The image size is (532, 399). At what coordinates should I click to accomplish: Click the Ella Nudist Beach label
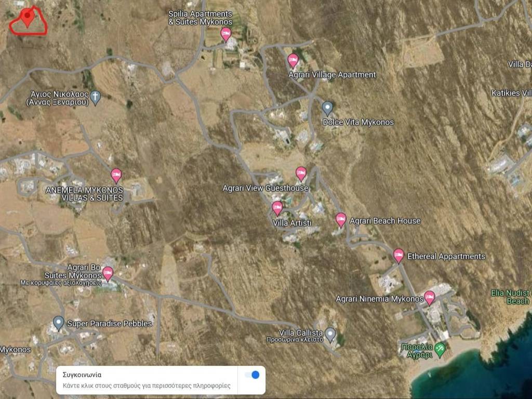tap(511, 297)
